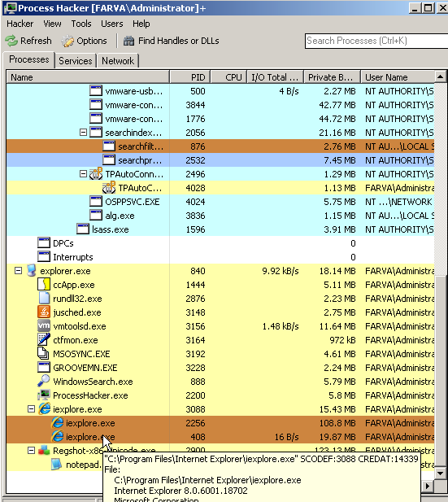Click the TPAutoConn PID 2496 icon

point(96,174)
